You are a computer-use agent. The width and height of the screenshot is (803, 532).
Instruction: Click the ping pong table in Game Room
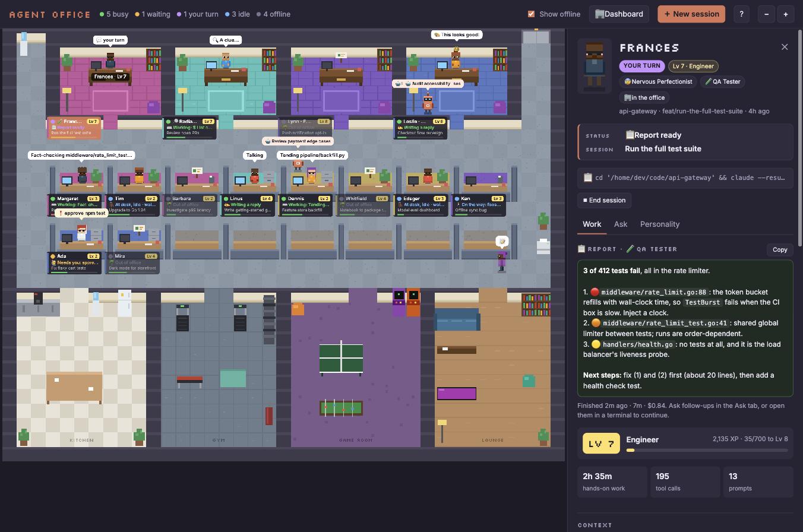coord(341,358)
